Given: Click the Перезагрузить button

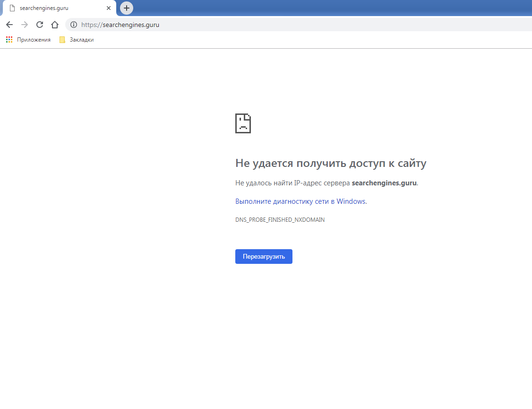Looking at the screenshot, I should coord(264,257).
